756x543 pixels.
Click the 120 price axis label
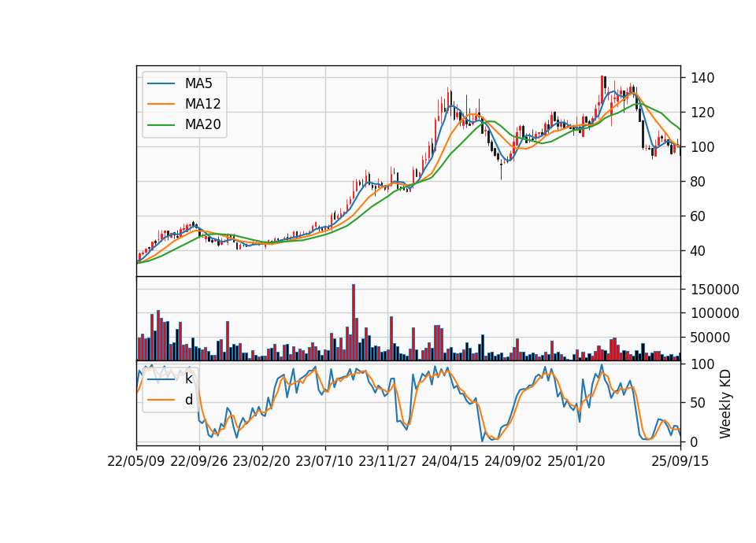702,113
